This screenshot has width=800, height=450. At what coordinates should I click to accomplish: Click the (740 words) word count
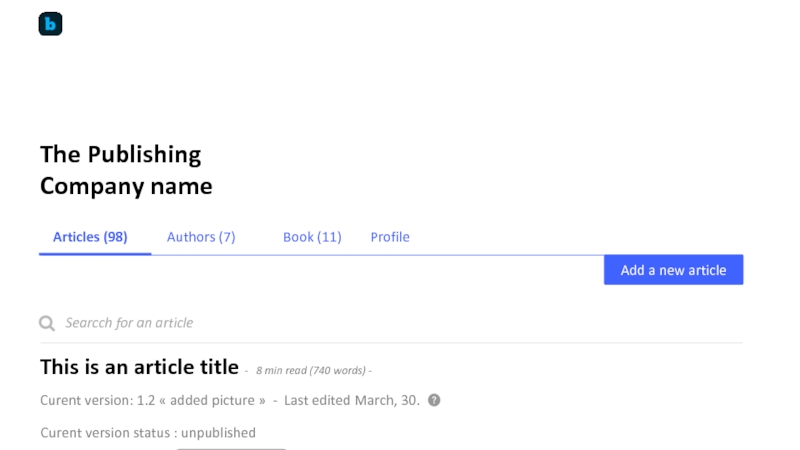pyautogui.click(x=337, y=371)
